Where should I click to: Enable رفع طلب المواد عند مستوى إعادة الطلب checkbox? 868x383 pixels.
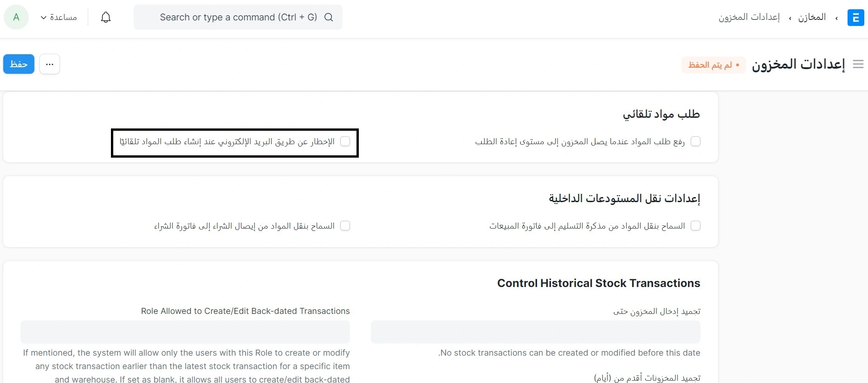pyautogui.click(x=695, y=141)
